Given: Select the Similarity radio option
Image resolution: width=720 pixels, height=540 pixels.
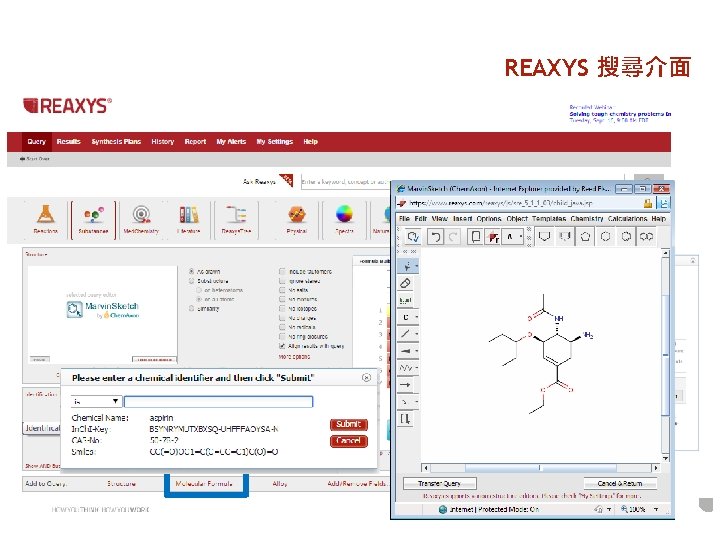Looking at the screenshot, I should (x=191, y=309).
